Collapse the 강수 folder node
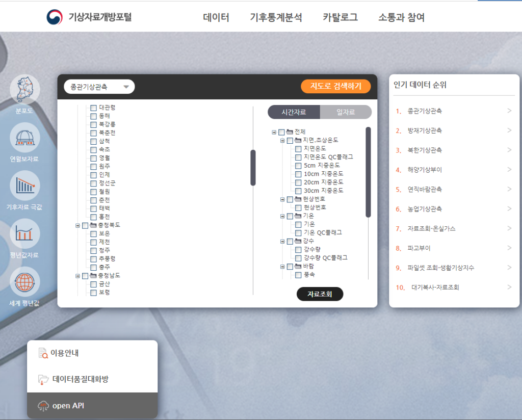Image resolution: width=522 pixels, height=420 pixels. 282,241
